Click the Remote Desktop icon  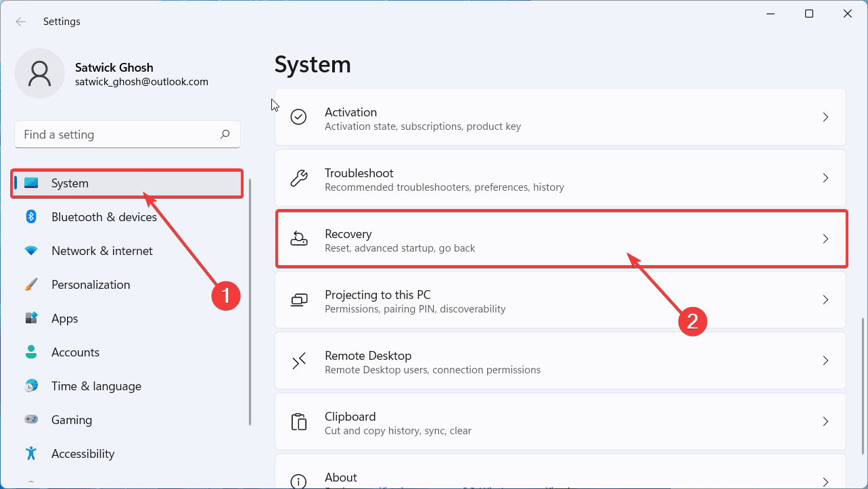point(298,360)
